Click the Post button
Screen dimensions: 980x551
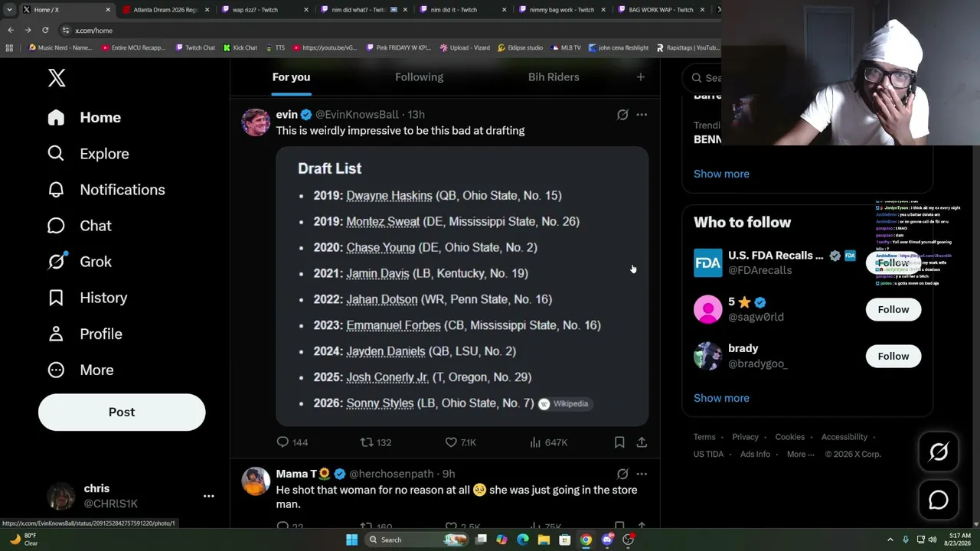[x=122, y=412]
